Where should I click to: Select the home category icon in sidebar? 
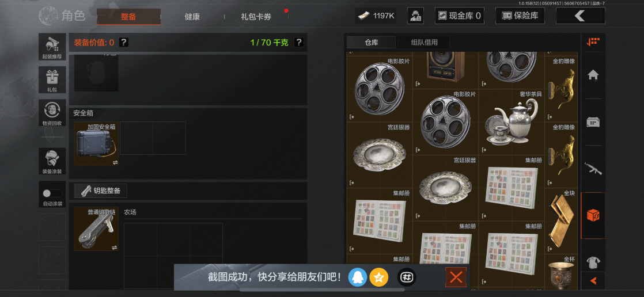click(x=593, y=75)
